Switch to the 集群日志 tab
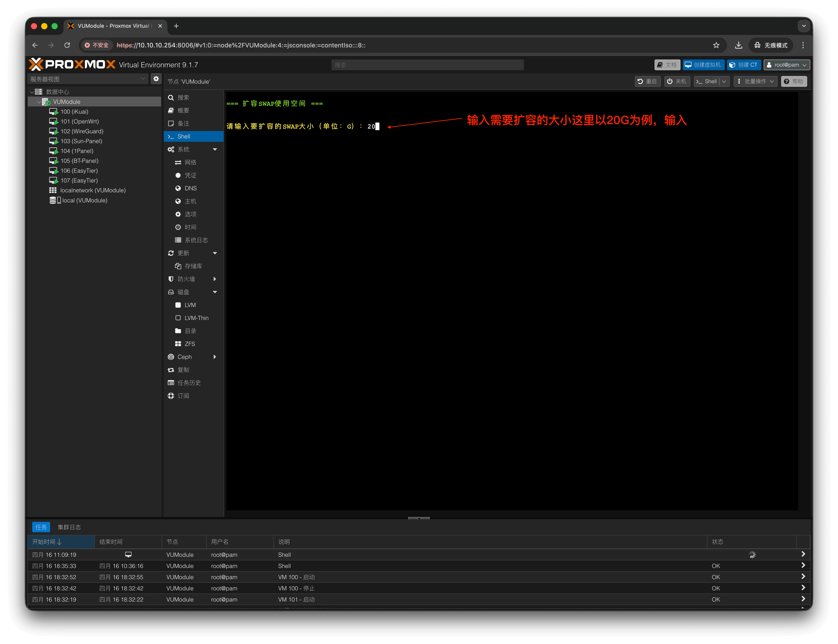The width and height of the screenshot is (838, 644). pos(69,527)
